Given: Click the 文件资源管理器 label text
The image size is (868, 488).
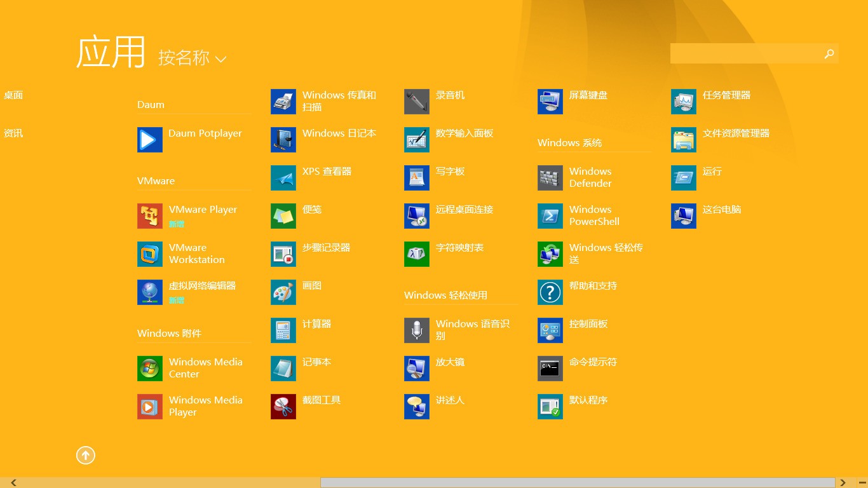Looking at the screenshot, I should tap(736, 133).
